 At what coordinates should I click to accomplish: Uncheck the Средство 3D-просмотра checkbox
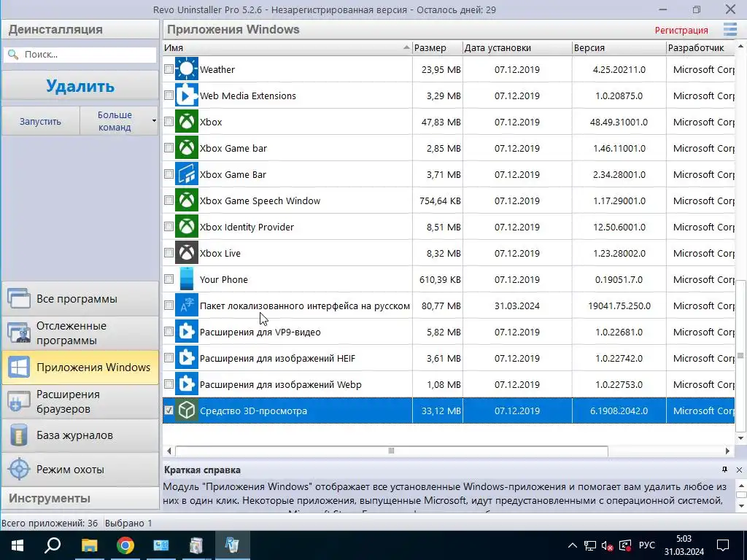[x=169, y=410]
